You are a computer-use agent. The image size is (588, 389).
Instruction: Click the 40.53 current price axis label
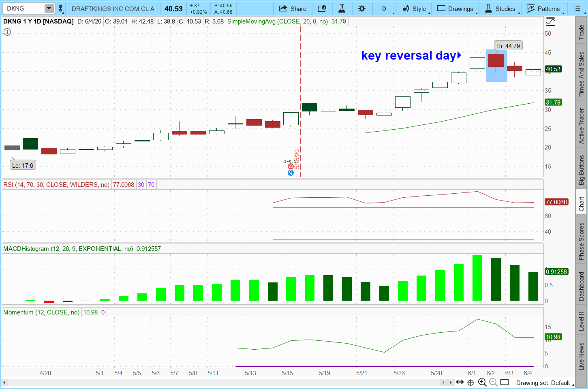pos(554,69)
